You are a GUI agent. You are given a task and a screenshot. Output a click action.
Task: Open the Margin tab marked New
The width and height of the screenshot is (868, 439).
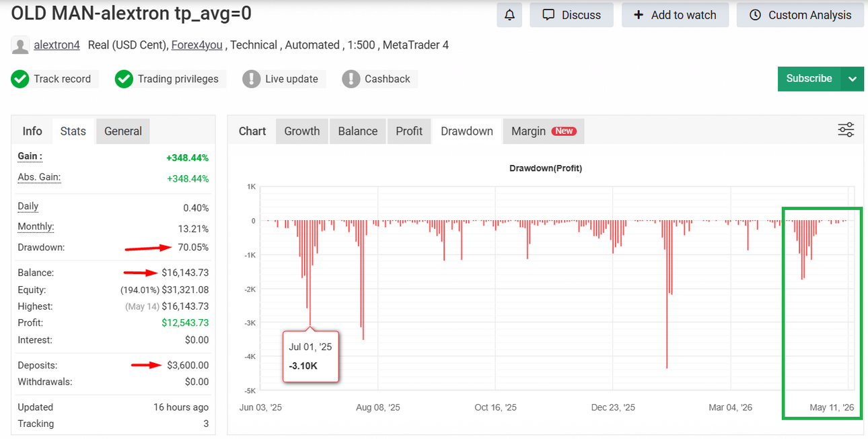click(x=543, y=131)
